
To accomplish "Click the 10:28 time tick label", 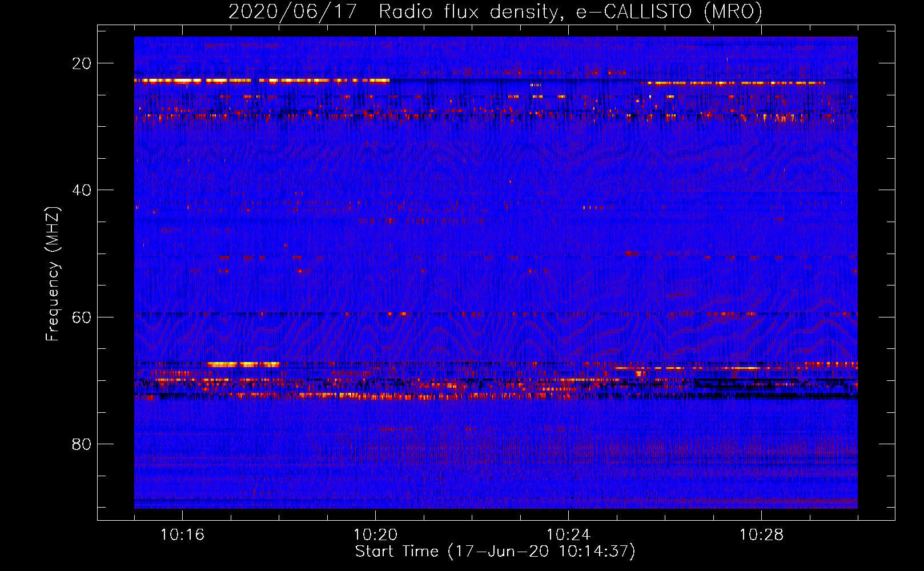I will 761,535.
